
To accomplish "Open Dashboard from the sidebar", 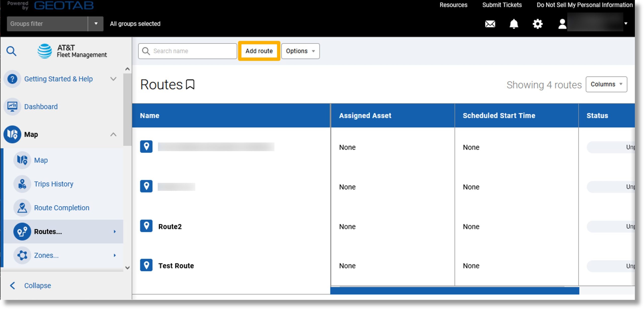I will [x=41, y=107].
